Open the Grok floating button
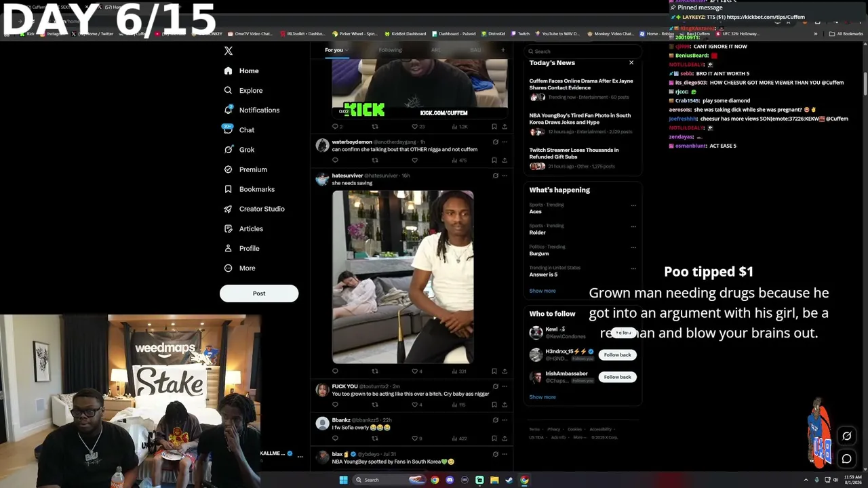868x488 pixels. (x=847, y=436)
